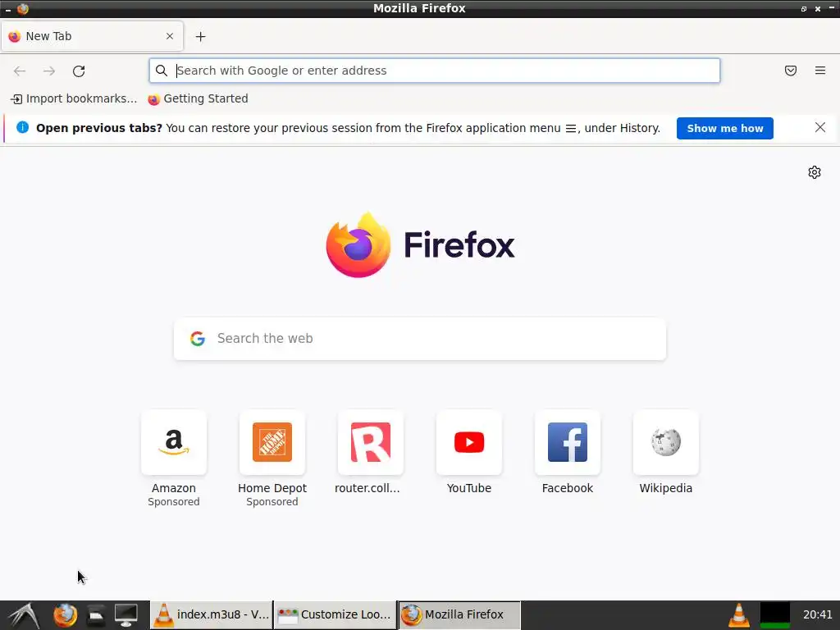Click the Search the web box
Screen dimensions: 840x630
point(420,339)
